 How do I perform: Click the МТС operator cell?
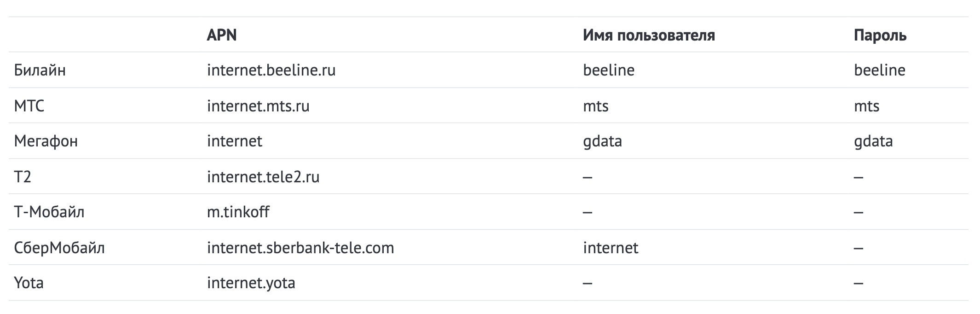tap(29, 106)
